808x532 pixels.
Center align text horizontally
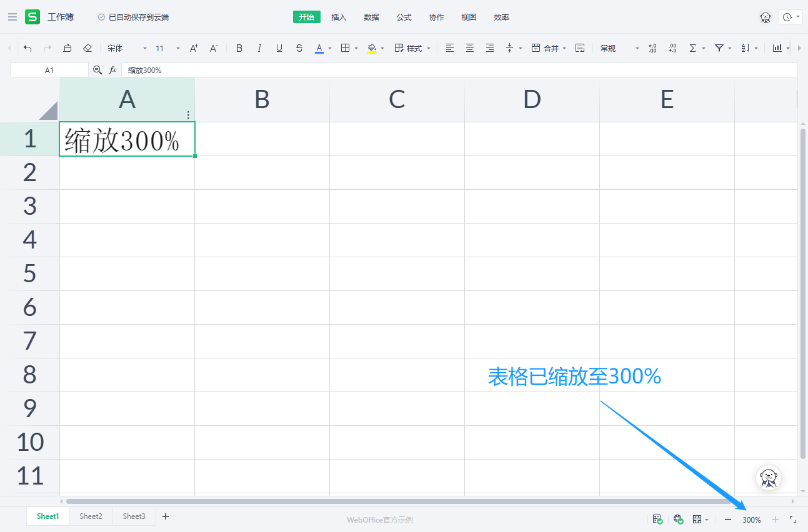click(x=470, y=48)
